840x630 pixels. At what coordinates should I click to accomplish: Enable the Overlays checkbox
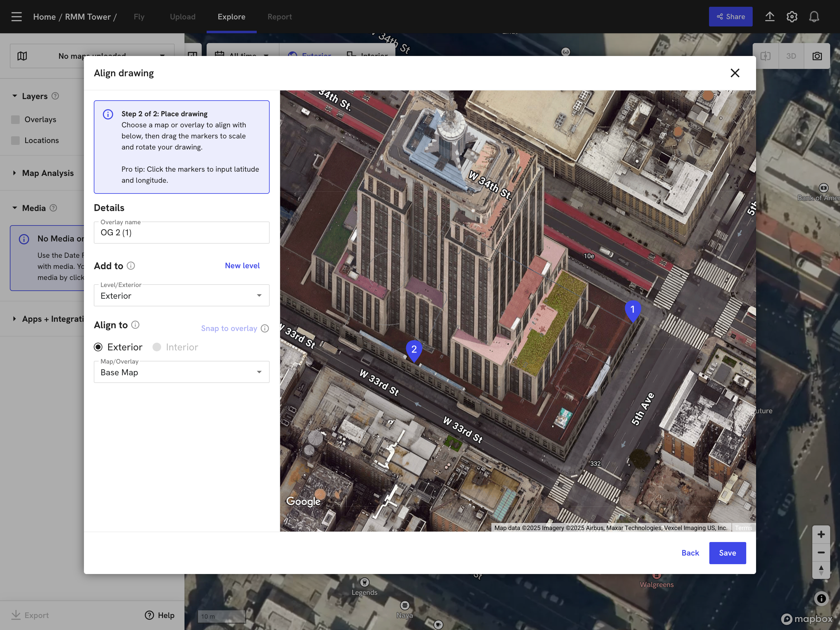15,119
